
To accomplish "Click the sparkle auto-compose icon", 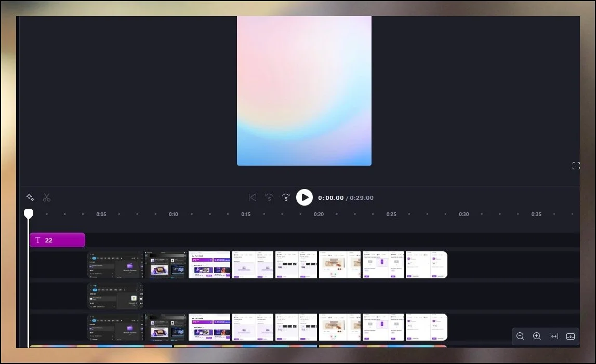I will click(30, 197).
